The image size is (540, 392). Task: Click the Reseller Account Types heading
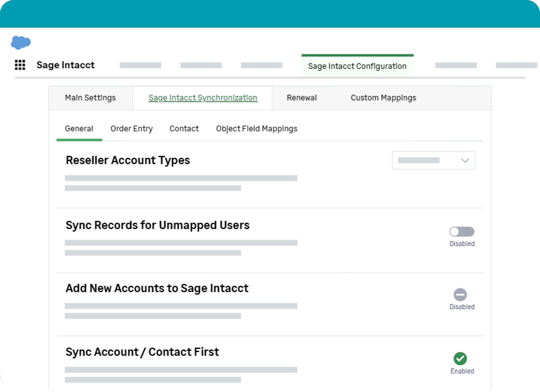(128, 160)
